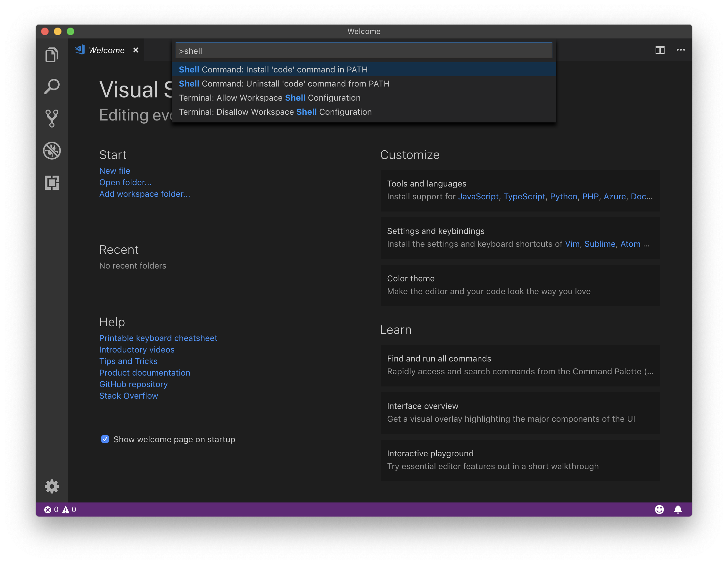Choose Terminal: Disallow Workspace Shell Configuration

point(275,112)
